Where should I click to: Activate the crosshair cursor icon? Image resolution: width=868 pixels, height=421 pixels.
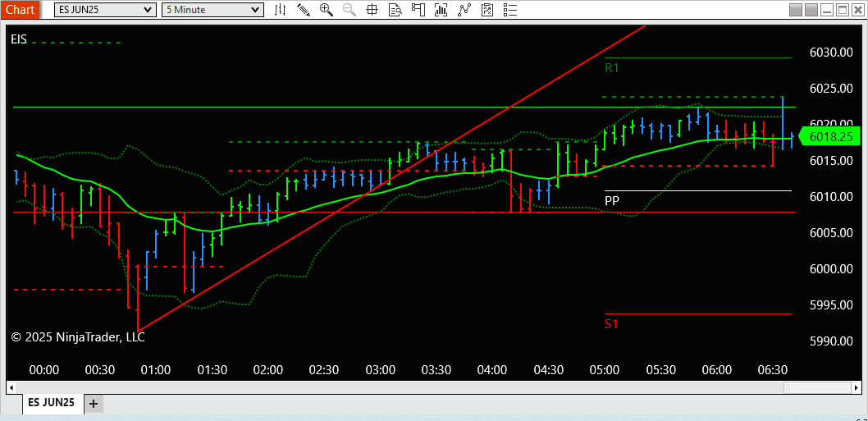[372, 9]
